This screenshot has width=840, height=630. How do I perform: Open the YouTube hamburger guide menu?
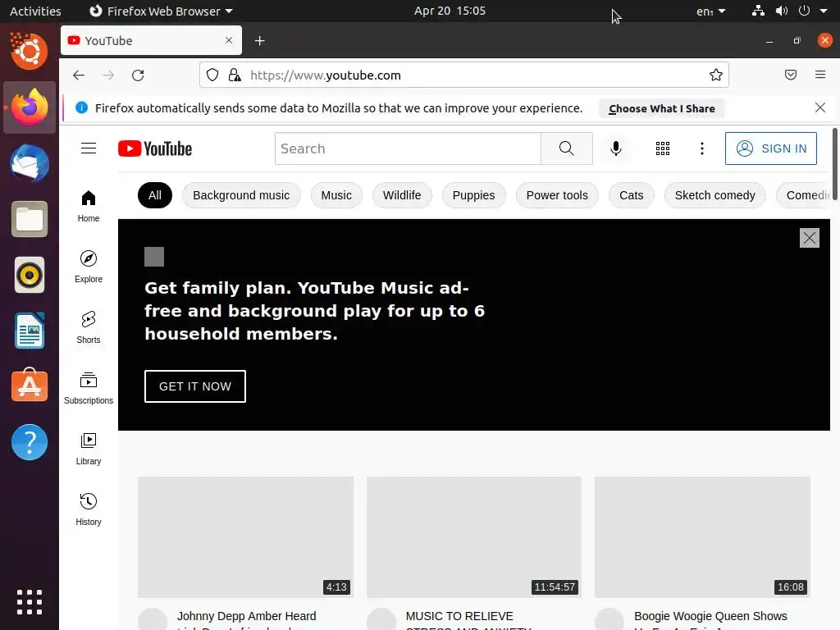click(x=89, y=148)
